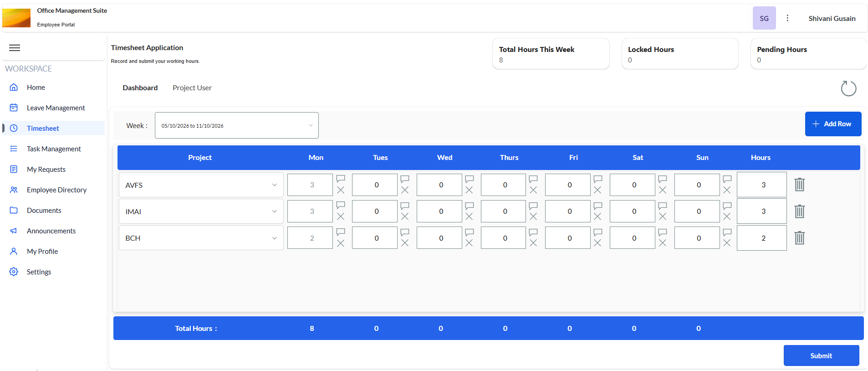The width and height of the screenshot is (868, 371).
Task: Delete the AVFS row with trash icon
Action: (x=800, y=185)
